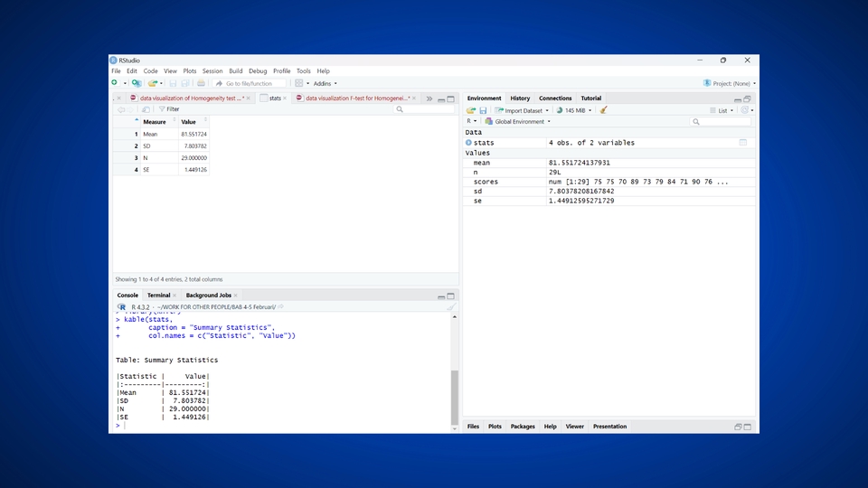Maximize the console pane
Screen dimensions: 868x488
coord(450,296)
